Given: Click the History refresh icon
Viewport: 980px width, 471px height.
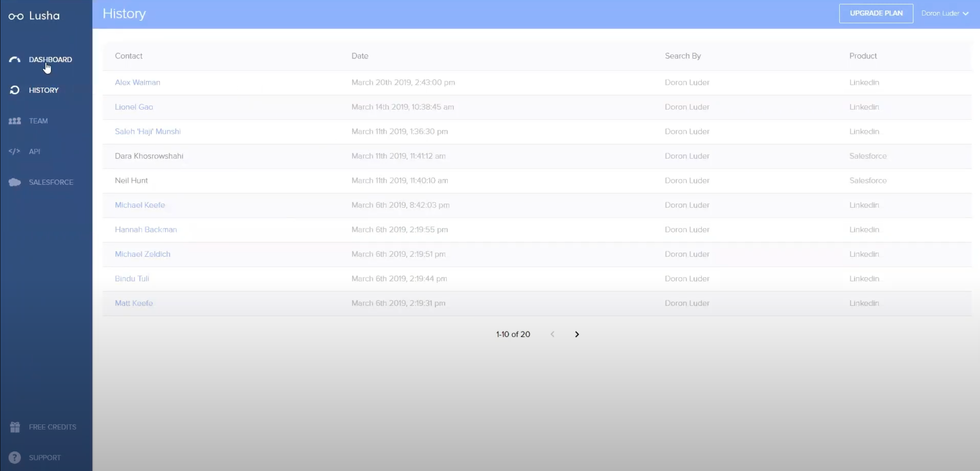Looking at the screenshot, I should point(15,90).
